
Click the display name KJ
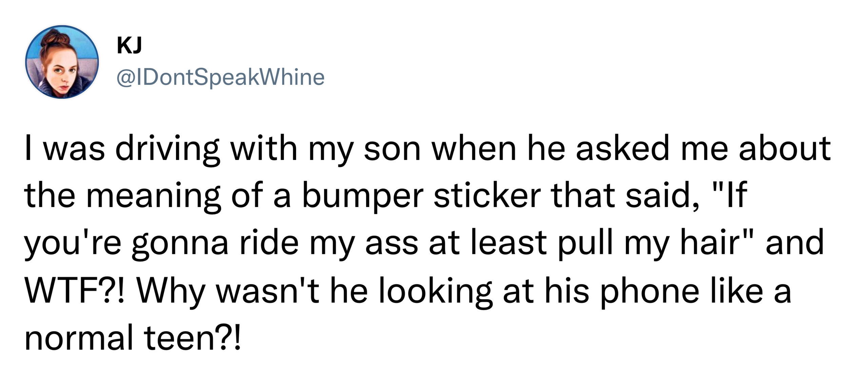pos(129,46)
